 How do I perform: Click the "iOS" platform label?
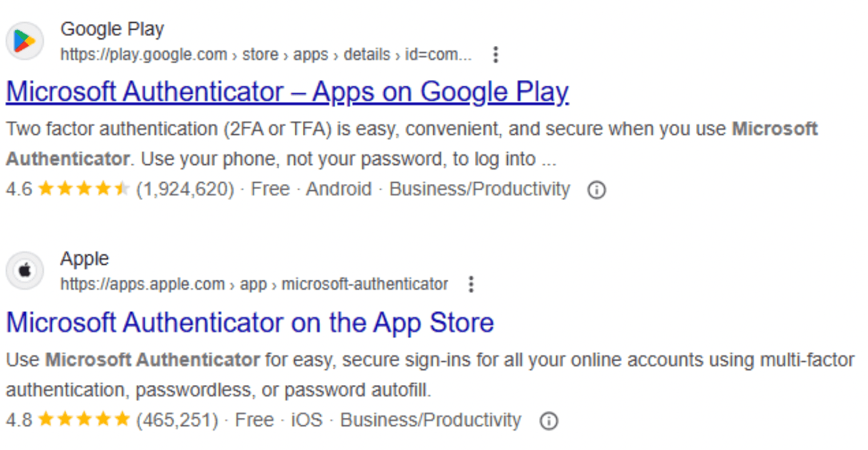(x=307, y=420)
